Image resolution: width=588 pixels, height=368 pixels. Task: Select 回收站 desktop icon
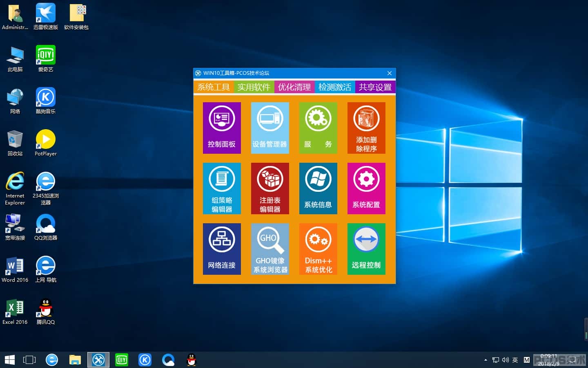click(x=15, y=143)
